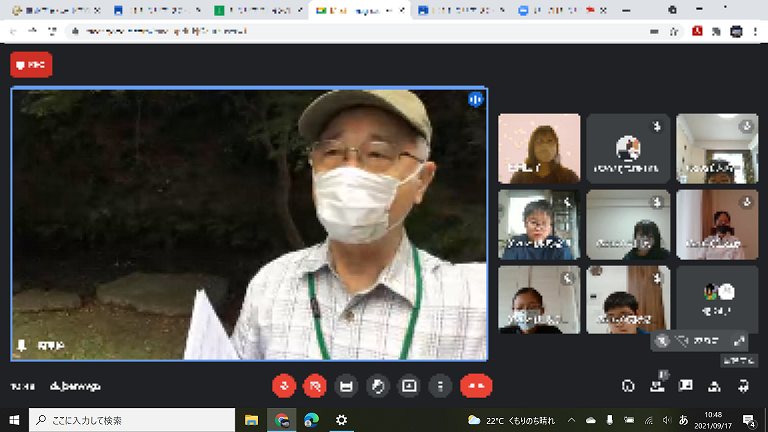
Task: Expand the self-view tile with arrows icon
Action: [x=739, y=341]
